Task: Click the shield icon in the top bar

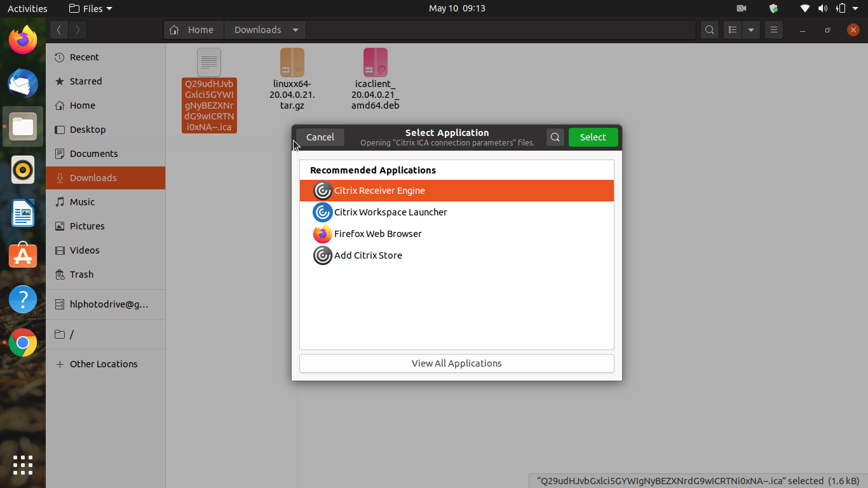Action: (x=773, y=8)
